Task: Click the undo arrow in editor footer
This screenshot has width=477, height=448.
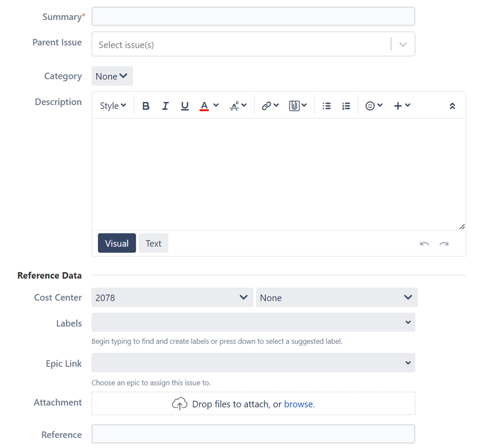Action: 424,244
